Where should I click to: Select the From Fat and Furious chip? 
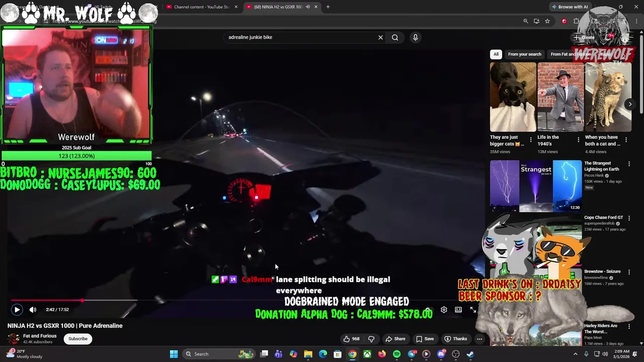pyautogui.click(x=570, y=54)
